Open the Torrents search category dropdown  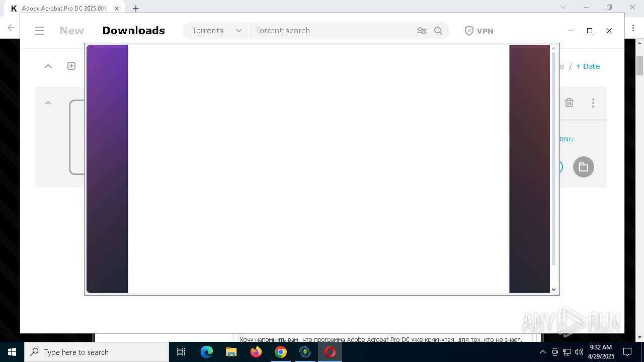point(216,31)
